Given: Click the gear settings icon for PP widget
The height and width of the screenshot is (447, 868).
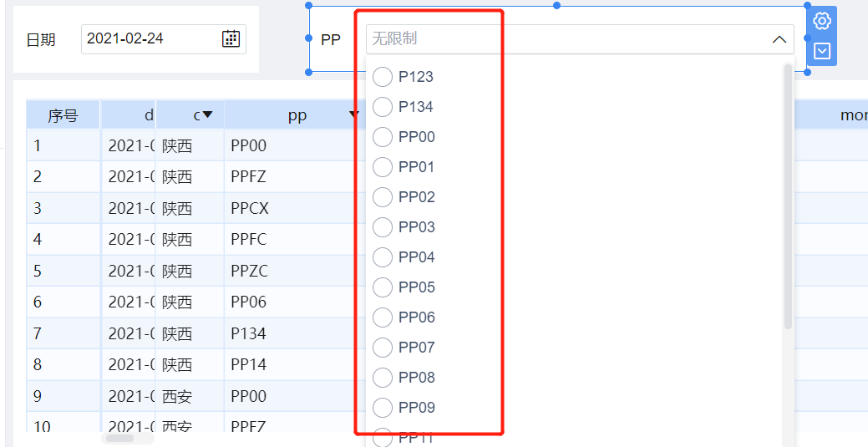Looking at the screenshot, I should point(822,21).
